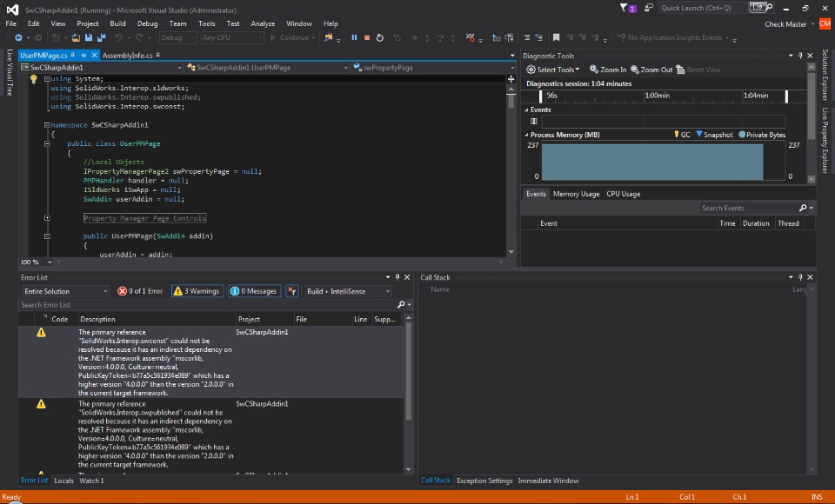
Task: Switch to the CPU Usage tab
Action: pyautogui.click(x=624, y=194)
